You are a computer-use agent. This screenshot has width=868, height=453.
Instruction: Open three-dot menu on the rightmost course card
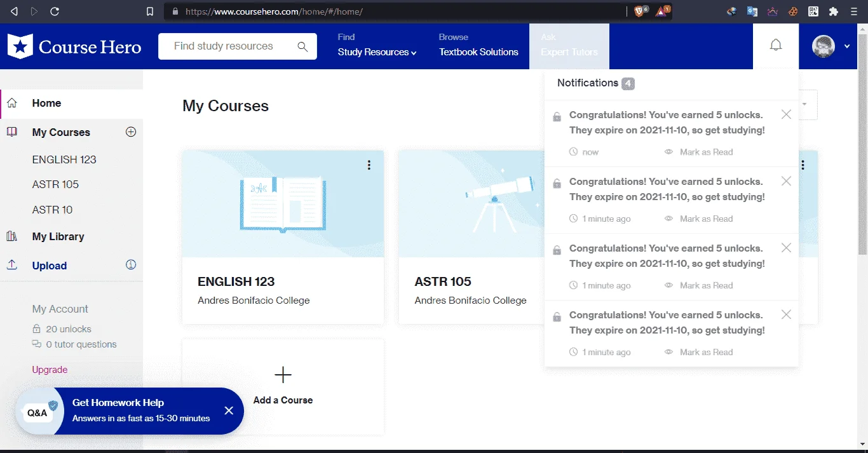[803, 165]
